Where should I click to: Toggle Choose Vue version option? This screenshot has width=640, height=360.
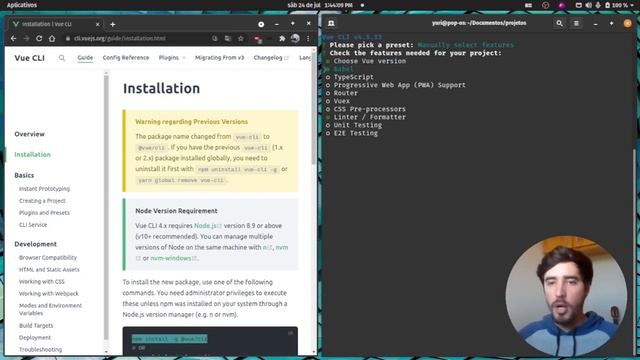pos(366,61)
